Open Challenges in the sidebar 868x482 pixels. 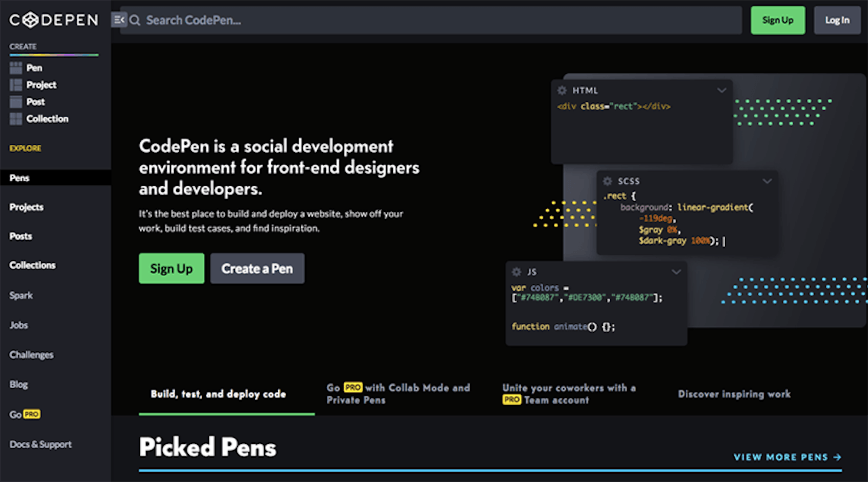[x=31, y=355]
